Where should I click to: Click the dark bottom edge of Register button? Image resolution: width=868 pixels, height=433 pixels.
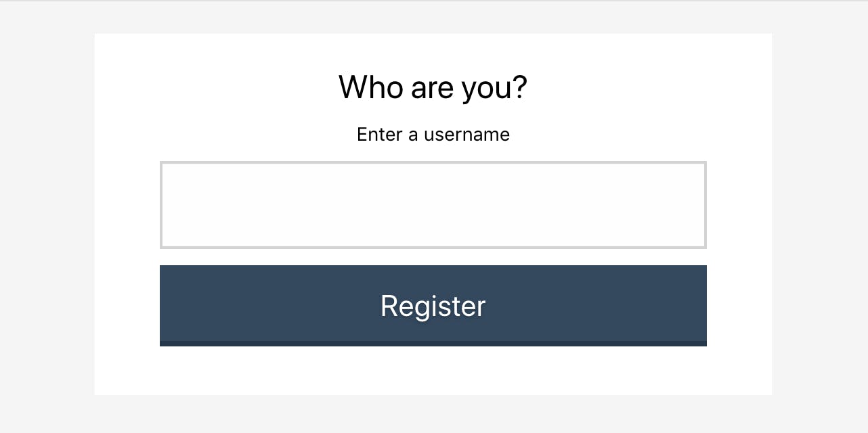[433, 344]
